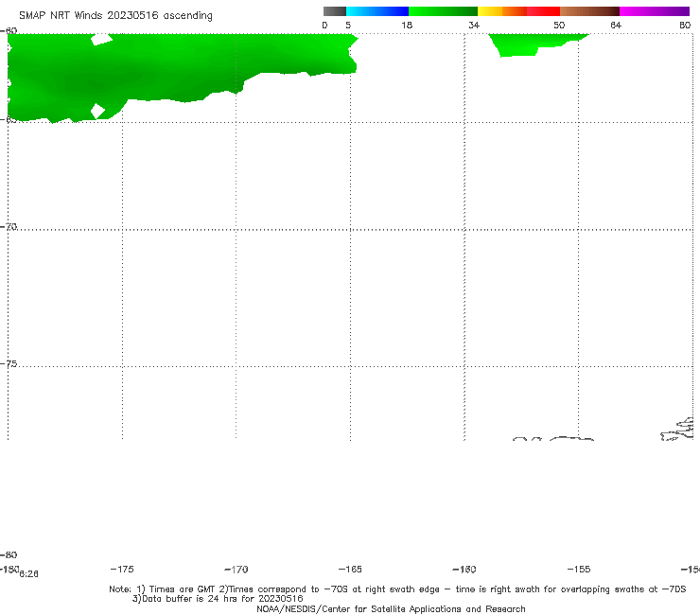Select the yellow-to-red segment of the color bar
The height and width of the screenshot is (615, 700).
[518, 11]
